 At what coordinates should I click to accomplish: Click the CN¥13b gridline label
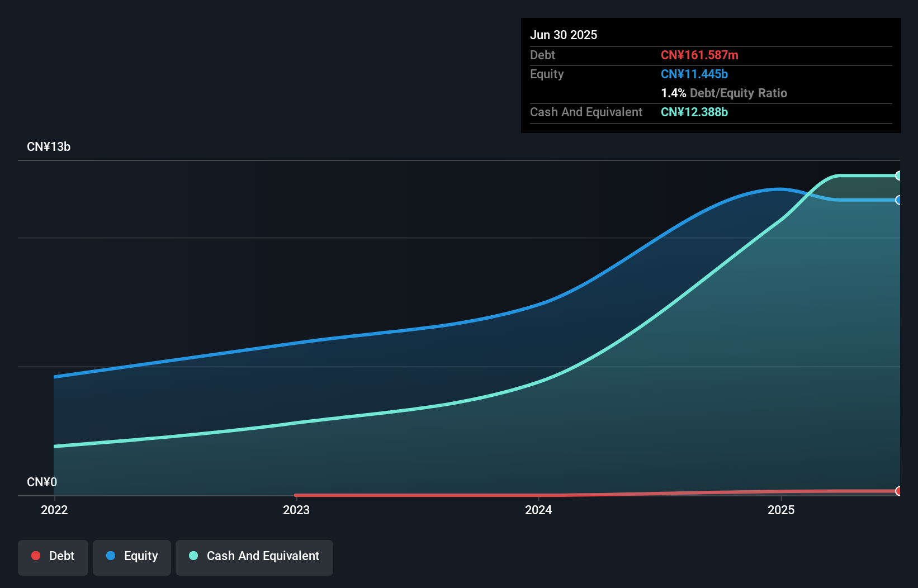click(x=49, y=146)
